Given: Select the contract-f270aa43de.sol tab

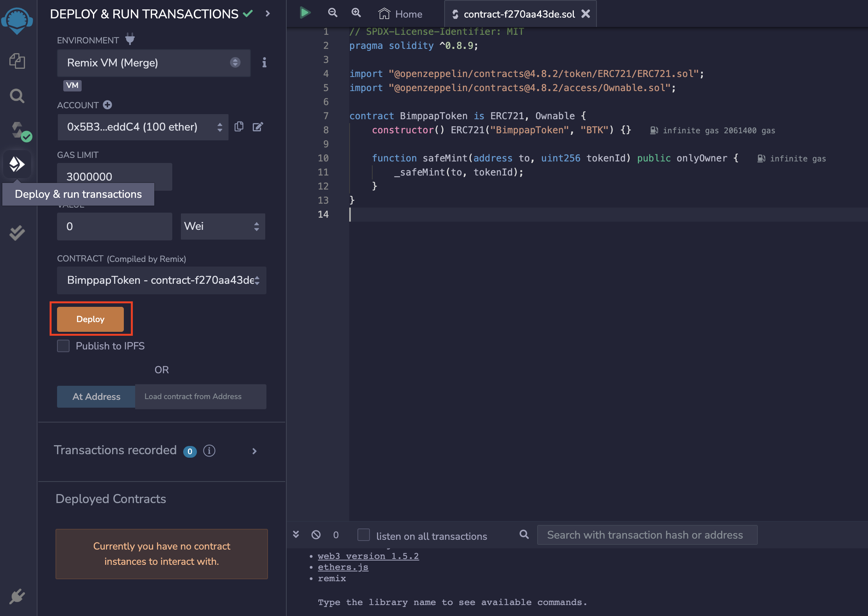Looking at the screenshot, I should pyautogui.click(x=519, y=14).
